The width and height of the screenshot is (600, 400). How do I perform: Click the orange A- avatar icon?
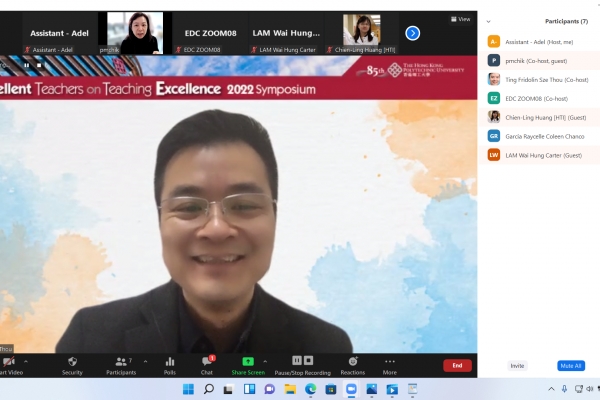point(494,41)
